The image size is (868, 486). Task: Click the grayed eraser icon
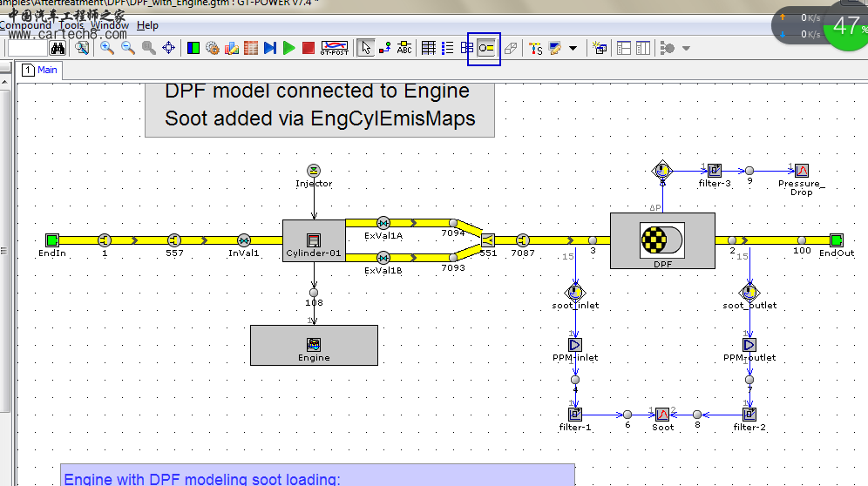511,48
